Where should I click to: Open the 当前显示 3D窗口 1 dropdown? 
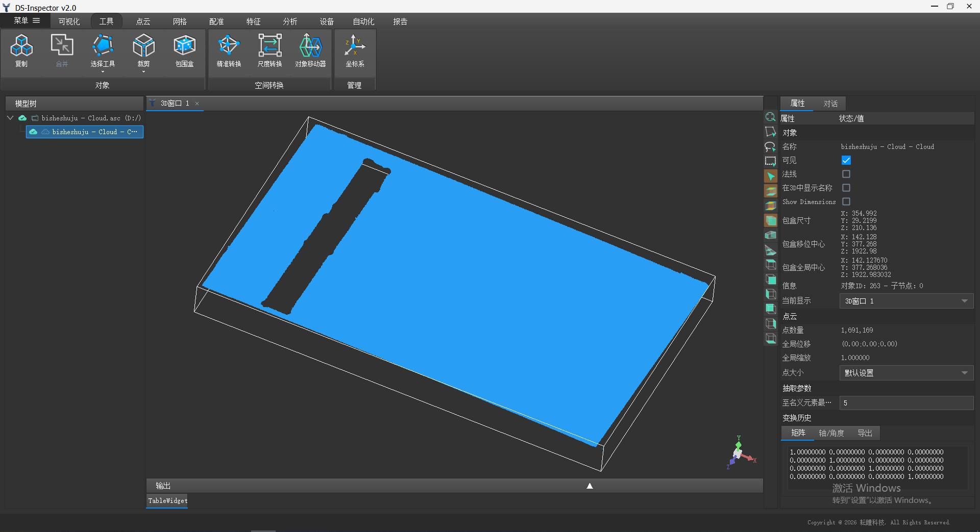(x=906, y=301)
